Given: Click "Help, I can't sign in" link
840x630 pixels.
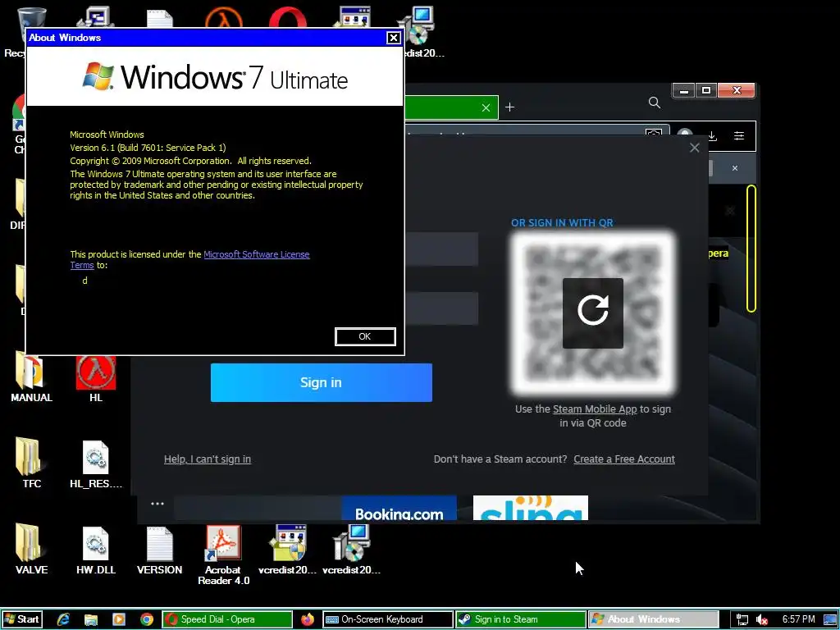Looking at the screenshot, I should point(208,459).
